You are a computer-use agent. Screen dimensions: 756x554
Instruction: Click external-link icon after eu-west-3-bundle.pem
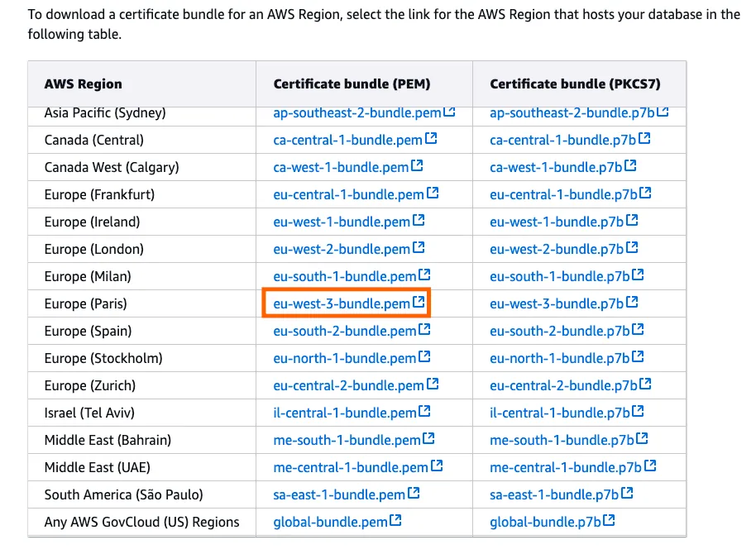pos(419,302)
